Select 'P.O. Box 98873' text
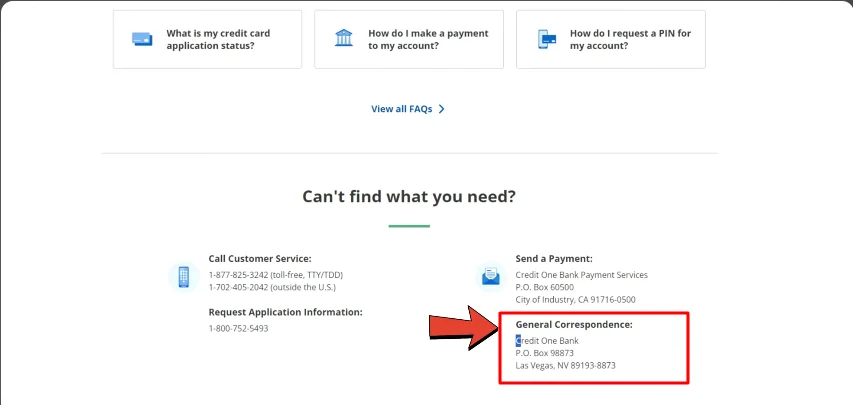The width and height of the screenshot is (853, 405). click(545, 353)
